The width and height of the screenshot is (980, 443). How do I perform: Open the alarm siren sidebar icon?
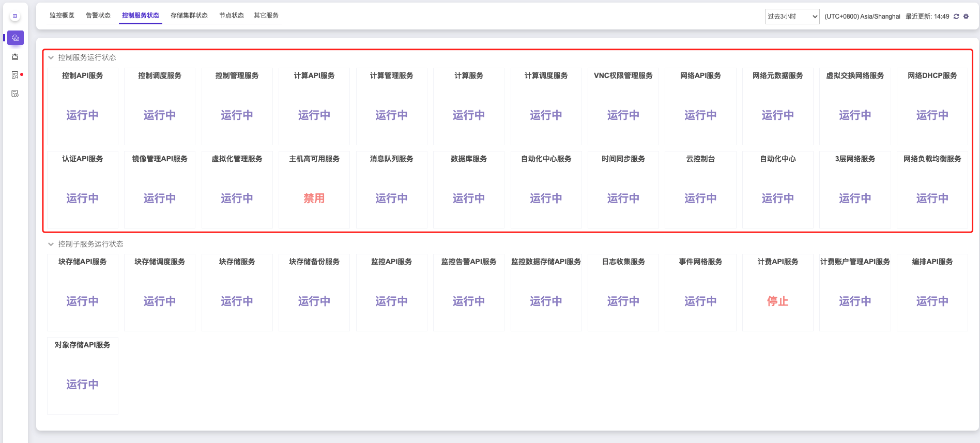point(15,56)
